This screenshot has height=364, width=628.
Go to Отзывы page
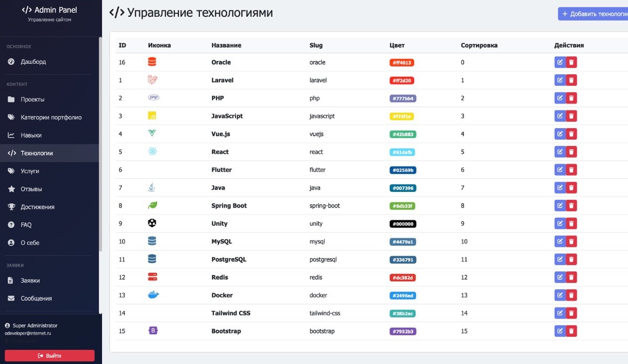pyautogui.click(x=49, y=189)
